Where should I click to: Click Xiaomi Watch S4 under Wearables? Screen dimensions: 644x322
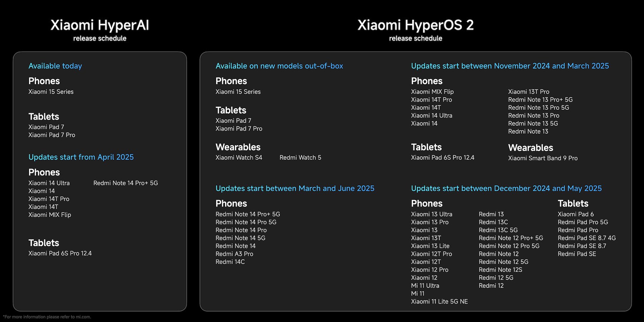pyautogui.click(x=239, y=157)
